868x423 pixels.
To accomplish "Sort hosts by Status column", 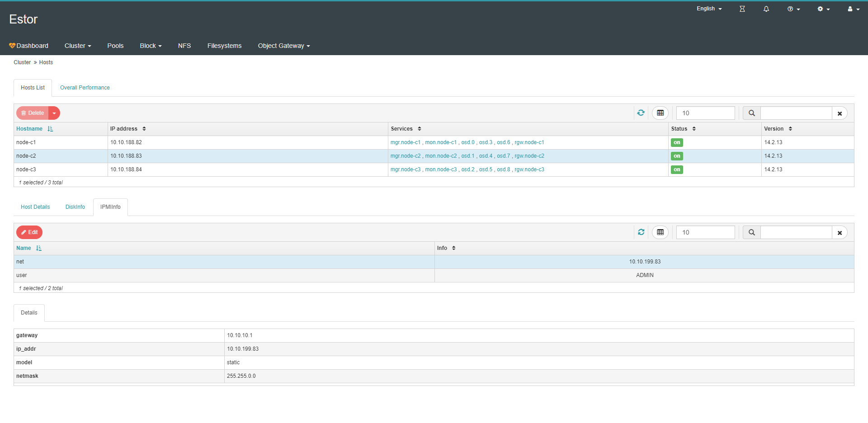I will (x=679, y=129).
